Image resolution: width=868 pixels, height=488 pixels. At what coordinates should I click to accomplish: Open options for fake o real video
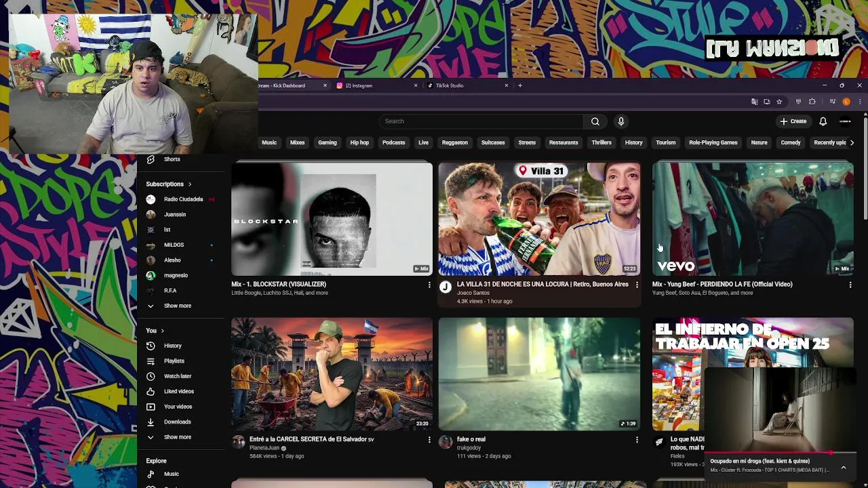(x=637, y=440)
